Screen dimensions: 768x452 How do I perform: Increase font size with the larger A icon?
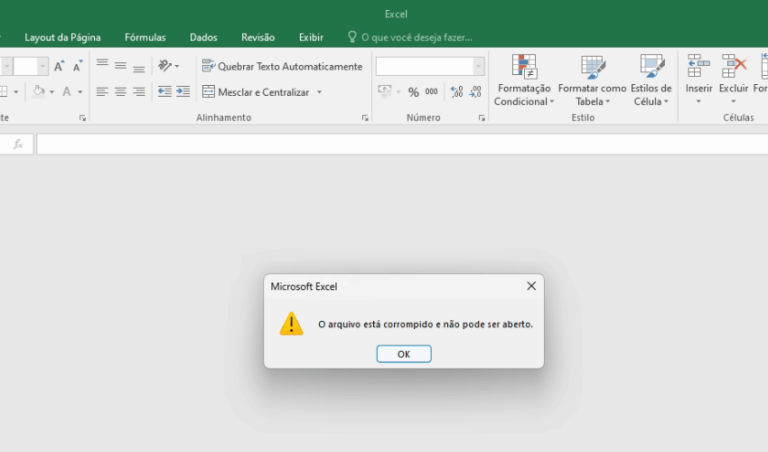coord(59,66)
